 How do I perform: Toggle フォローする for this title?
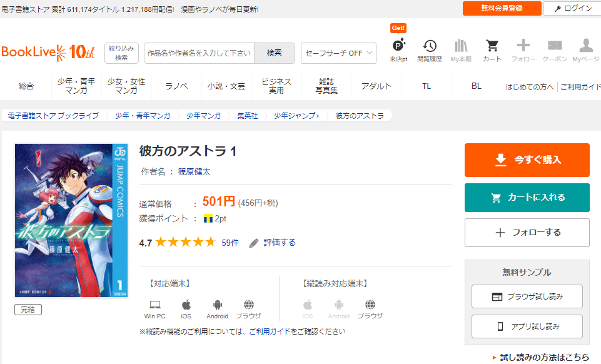(527, 233)
